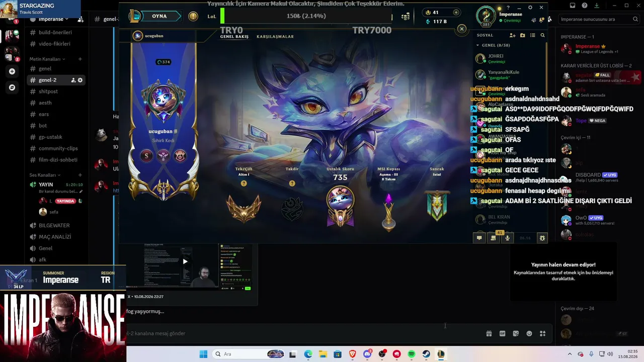The height and width of the screenshot is (362, 644).
Task: Click the Sancak banner emblem
Action: point(437,206)
